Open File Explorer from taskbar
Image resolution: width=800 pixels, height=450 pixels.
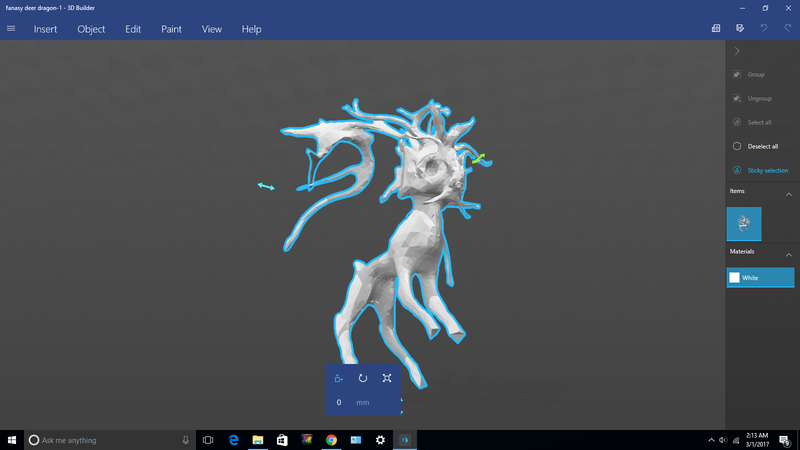258,440
